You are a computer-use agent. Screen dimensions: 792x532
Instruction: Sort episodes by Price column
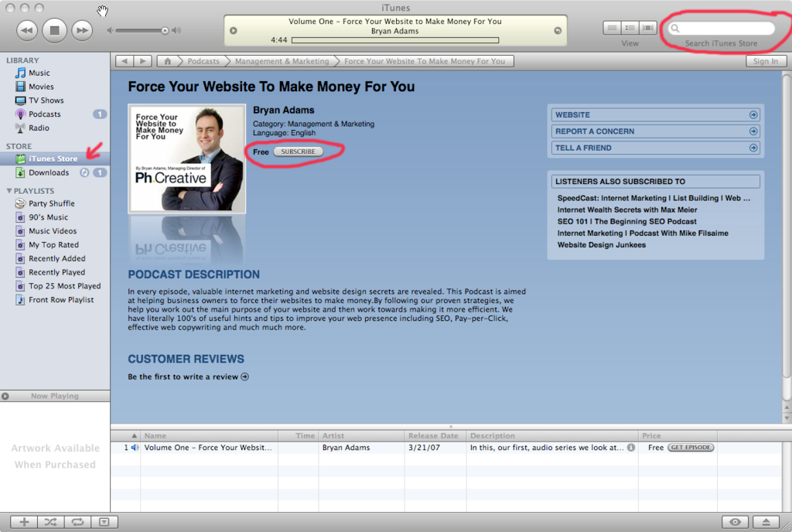(x=678, y=435)
